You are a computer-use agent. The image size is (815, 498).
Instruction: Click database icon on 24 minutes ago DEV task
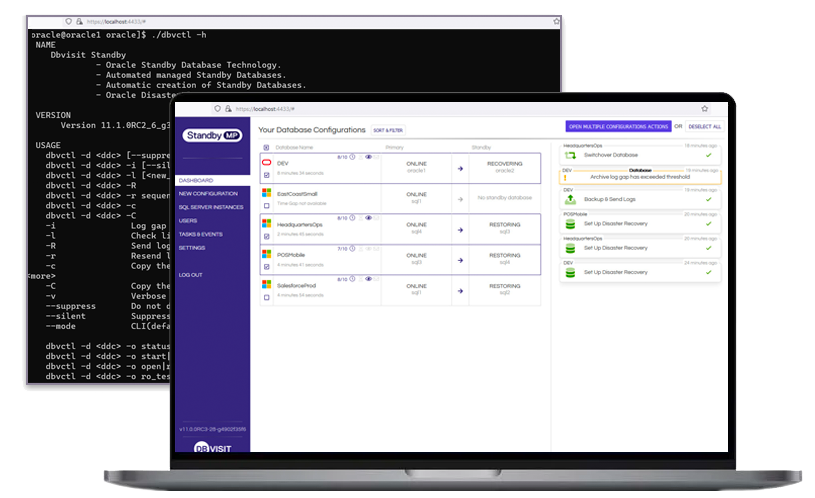570,272
